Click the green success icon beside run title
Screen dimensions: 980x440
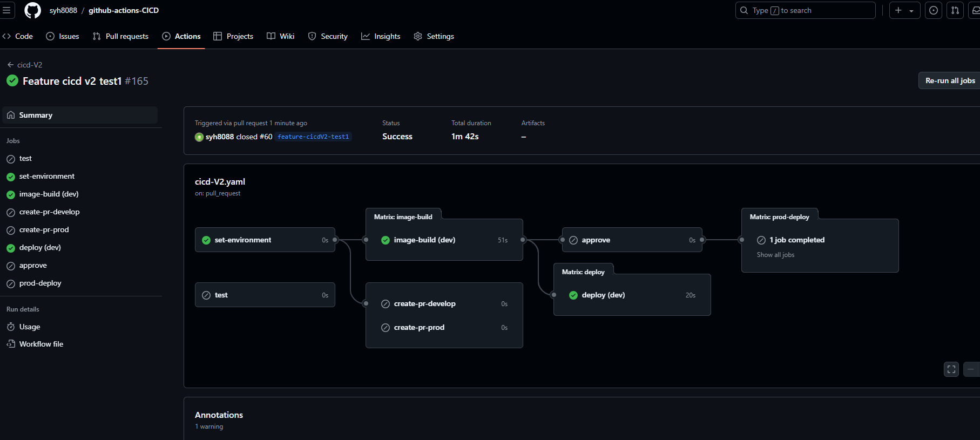(x=12, y=80)
